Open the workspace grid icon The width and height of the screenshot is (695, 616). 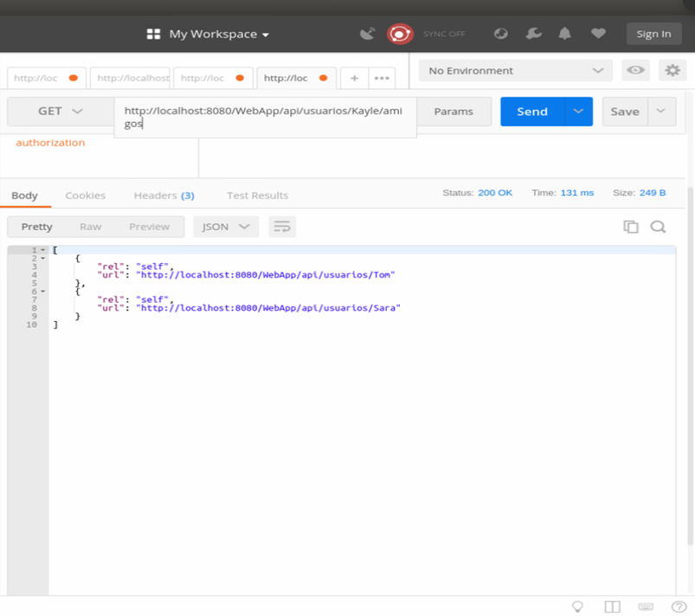pyautogui.click(x=153, y=34)
